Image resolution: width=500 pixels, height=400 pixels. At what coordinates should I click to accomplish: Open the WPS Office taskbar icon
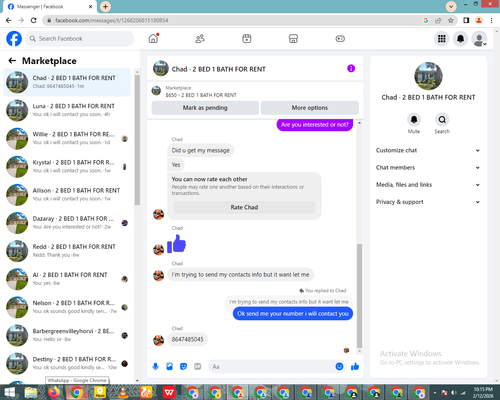[x=169, y=392]
